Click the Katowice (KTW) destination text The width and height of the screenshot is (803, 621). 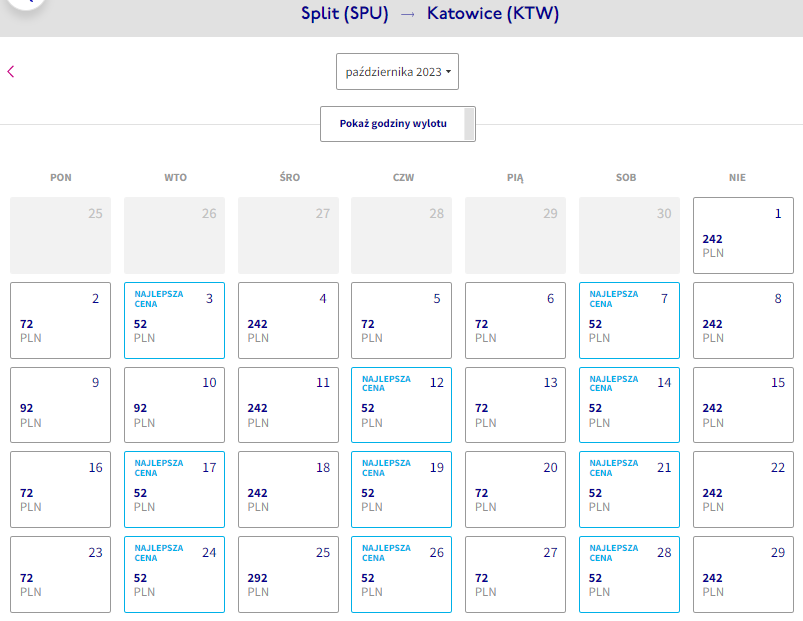(x=493, y=13)
